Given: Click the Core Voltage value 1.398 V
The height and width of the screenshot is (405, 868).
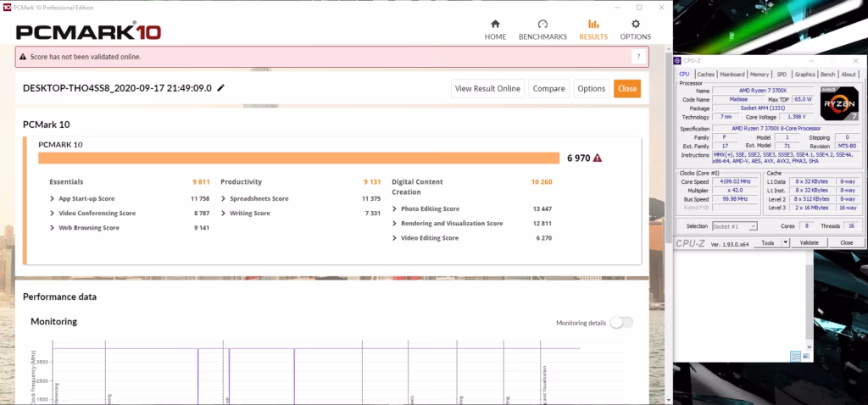Looking at the screenshot, I should (797, 117).
